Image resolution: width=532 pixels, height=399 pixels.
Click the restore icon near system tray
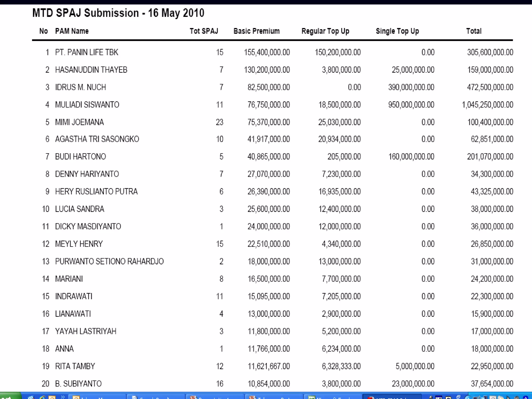(458, 396)
